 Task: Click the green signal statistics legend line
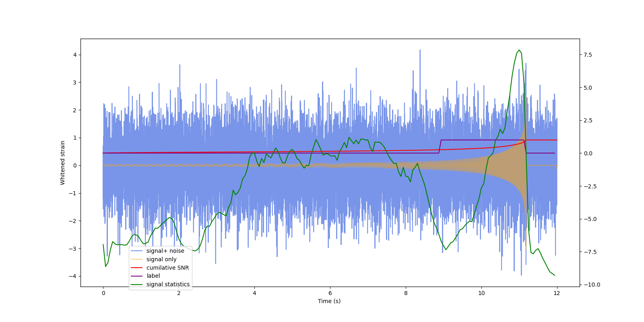coord(137,284)
